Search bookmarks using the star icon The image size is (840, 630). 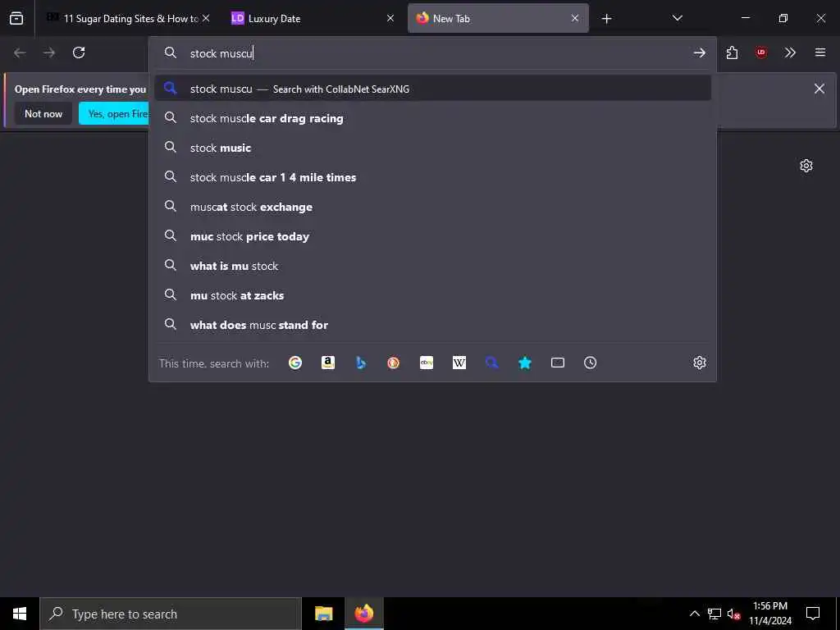coord(524,363)
